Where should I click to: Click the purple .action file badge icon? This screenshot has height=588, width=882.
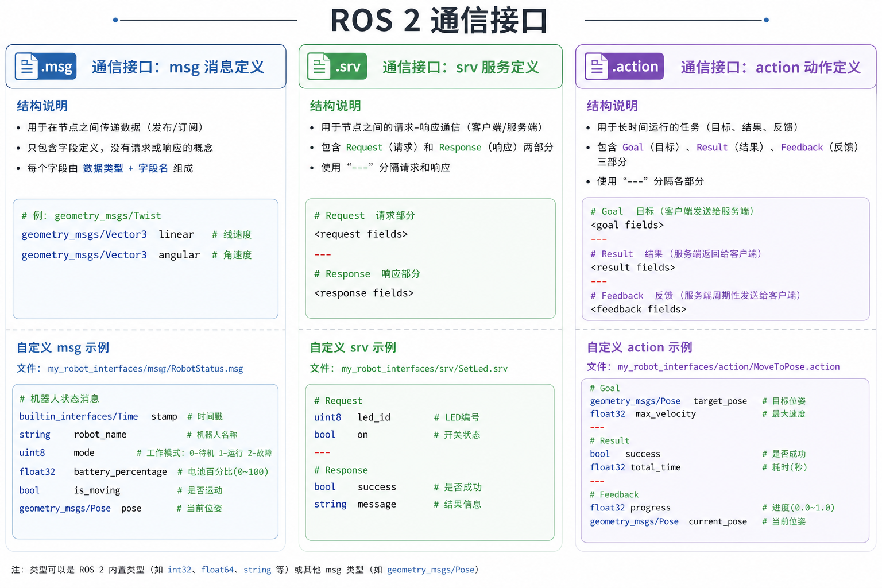click(624, 67)
